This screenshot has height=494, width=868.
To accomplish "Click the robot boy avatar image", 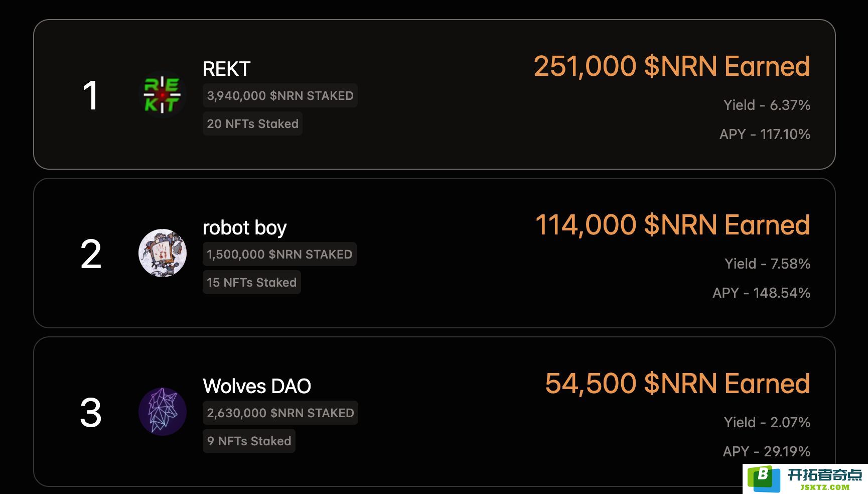I will click(162, 253).
